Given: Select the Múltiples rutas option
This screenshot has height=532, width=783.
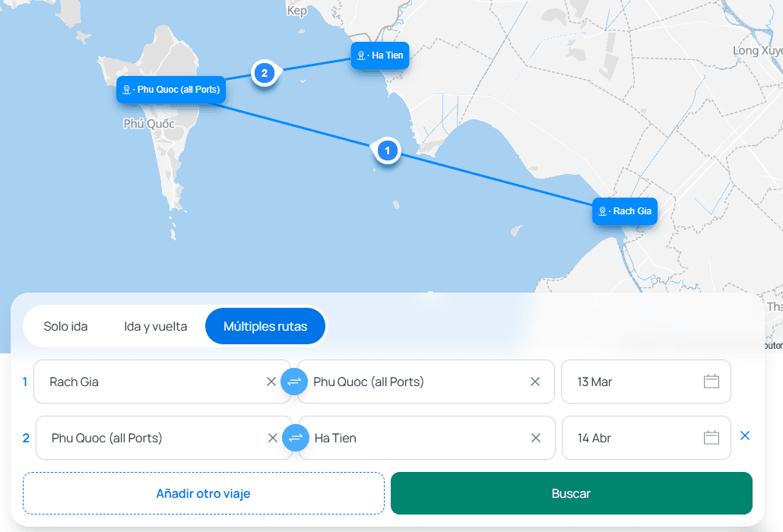Looking at the screenshot, I should click(265, 327).
